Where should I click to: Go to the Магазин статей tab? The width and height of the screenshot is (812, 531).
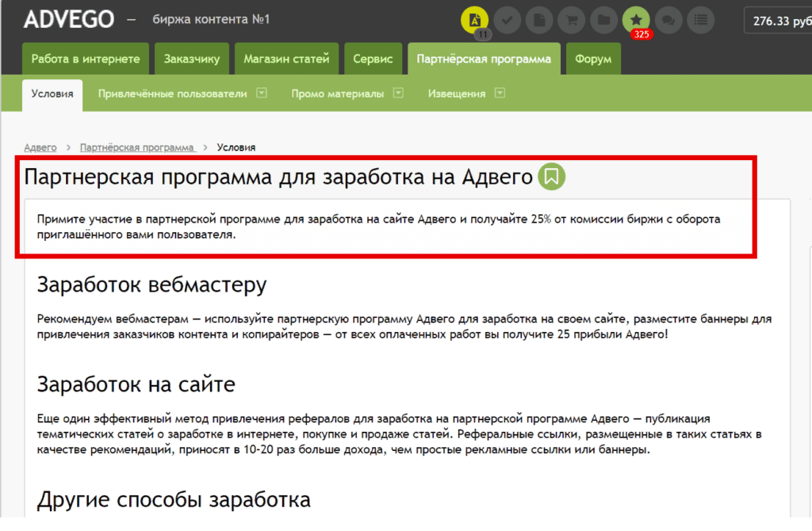pyautogui.click(x=286, y=59)
